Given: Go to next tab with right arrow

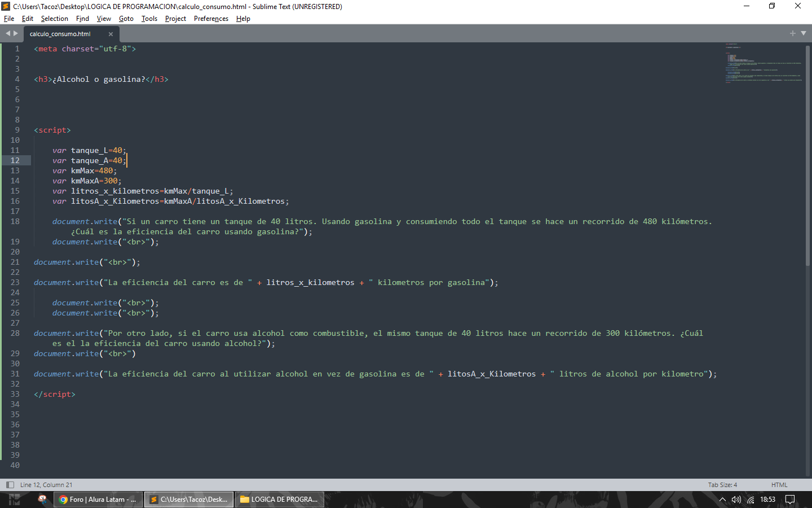Looking at the screenshot, I should point(16,33).
